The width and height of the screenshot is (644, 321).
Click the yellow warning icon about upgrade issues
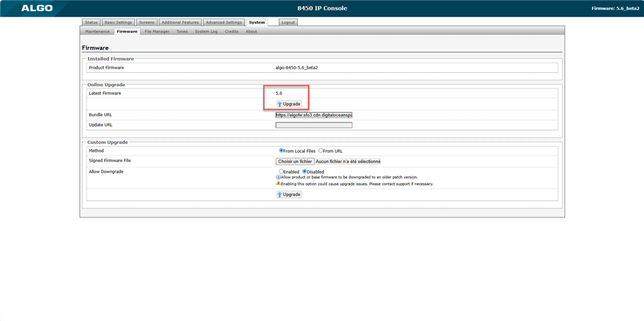click(x=278, y=184)
